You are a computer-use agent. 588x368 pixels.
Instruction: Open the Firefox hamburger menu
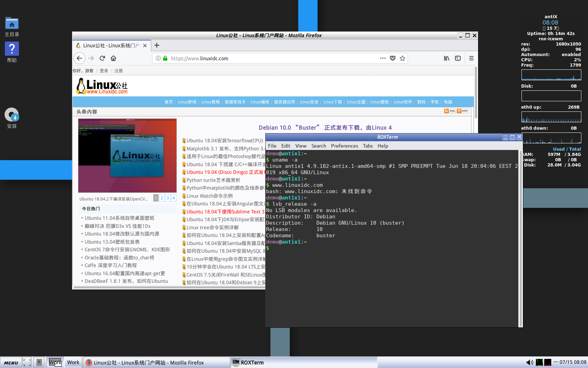click(x=471, y=58)
